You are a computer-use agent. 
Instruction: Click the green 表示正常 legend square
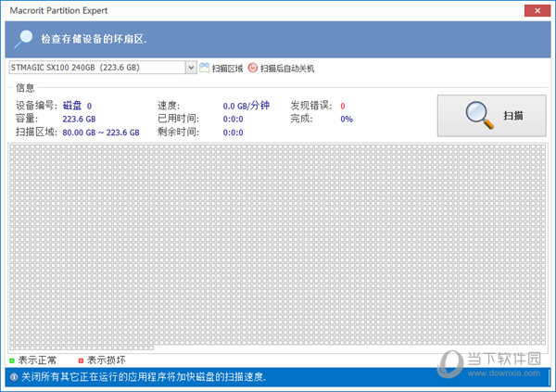point(12,360)
